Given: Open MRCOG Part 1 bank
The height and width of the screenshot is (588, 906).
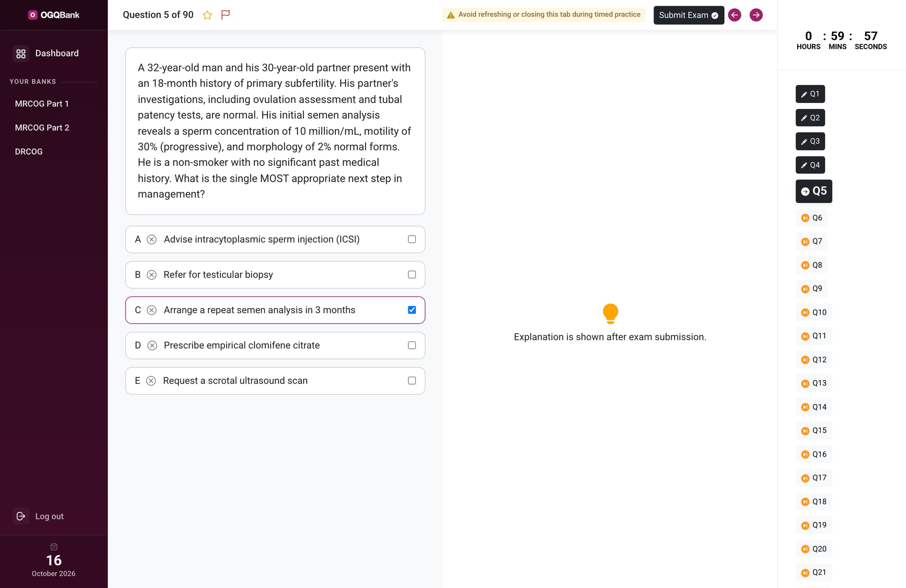Looking at the screenshot, I should (42, 104).
